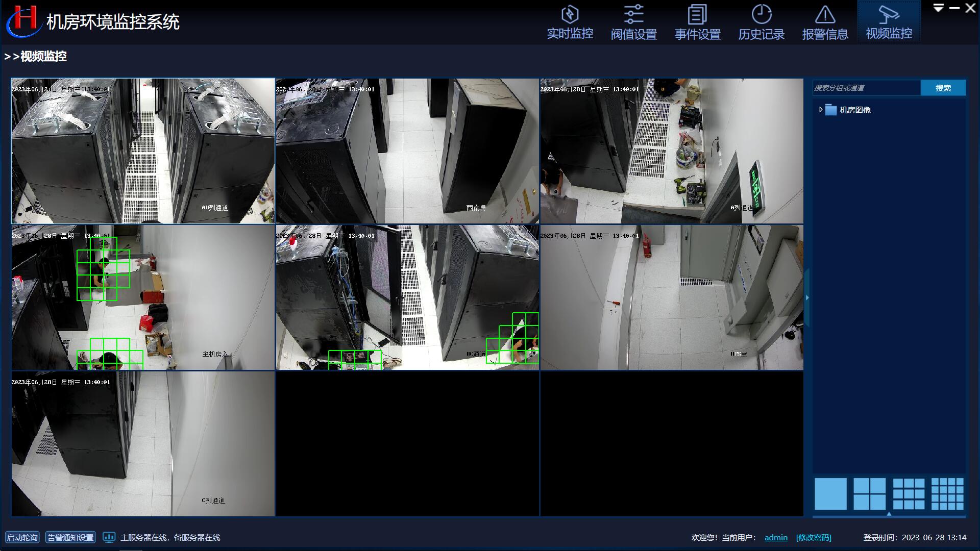The width and height of the screenshot is (980, 551).
Task: Expand the 机房图像 tree node
Action: 821,110
